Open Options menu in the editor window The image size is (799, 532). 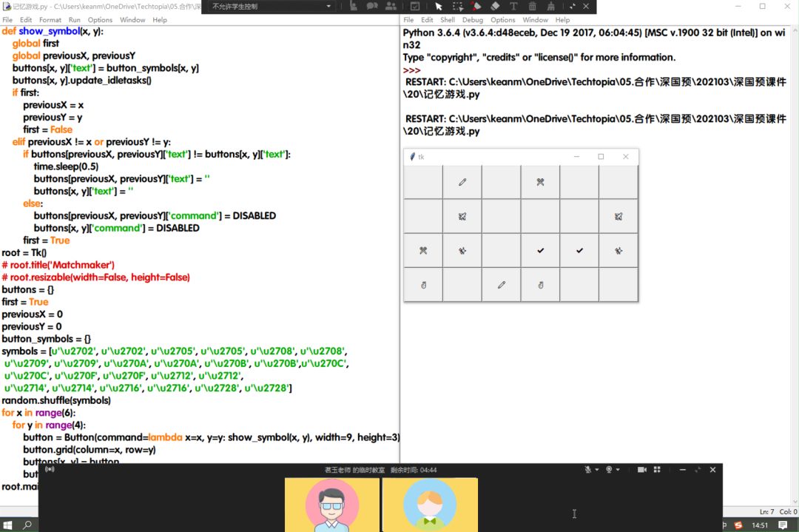100,20
